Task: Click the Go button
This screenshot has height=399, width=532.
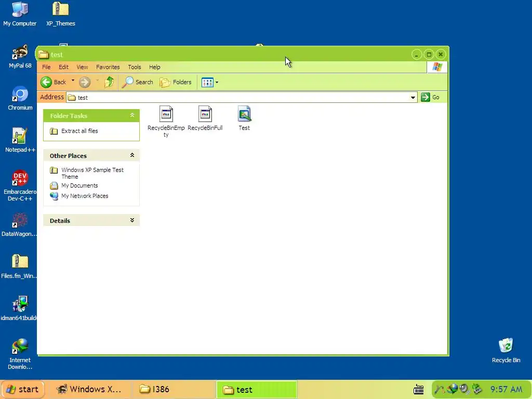Action: (x=430, y=97)
